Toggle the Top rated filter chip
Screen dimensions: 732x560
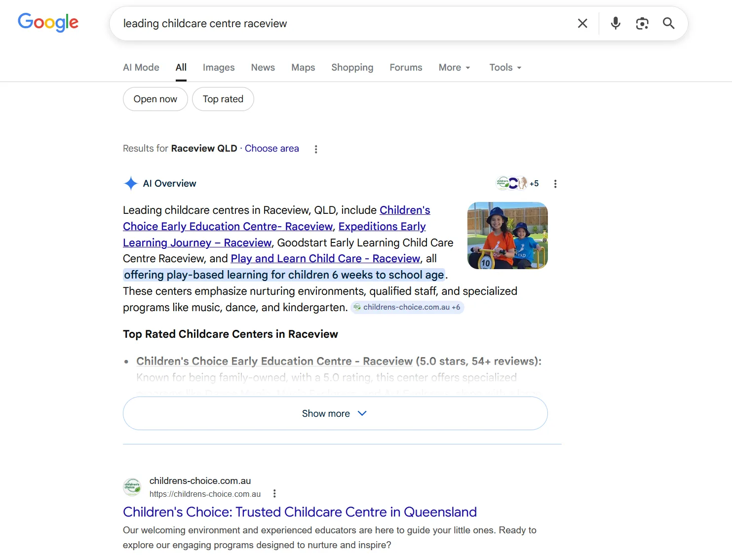223,99
